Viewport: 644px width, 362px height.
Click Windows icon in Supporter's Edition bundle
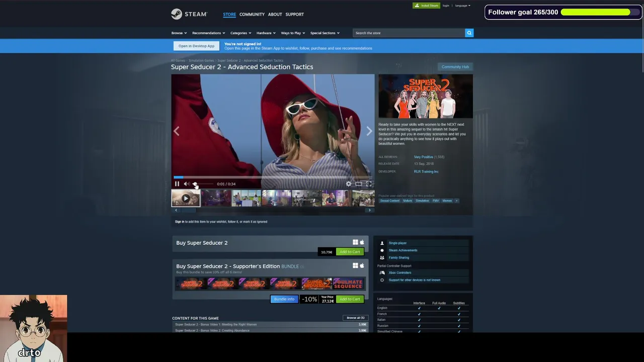(355, 265)
